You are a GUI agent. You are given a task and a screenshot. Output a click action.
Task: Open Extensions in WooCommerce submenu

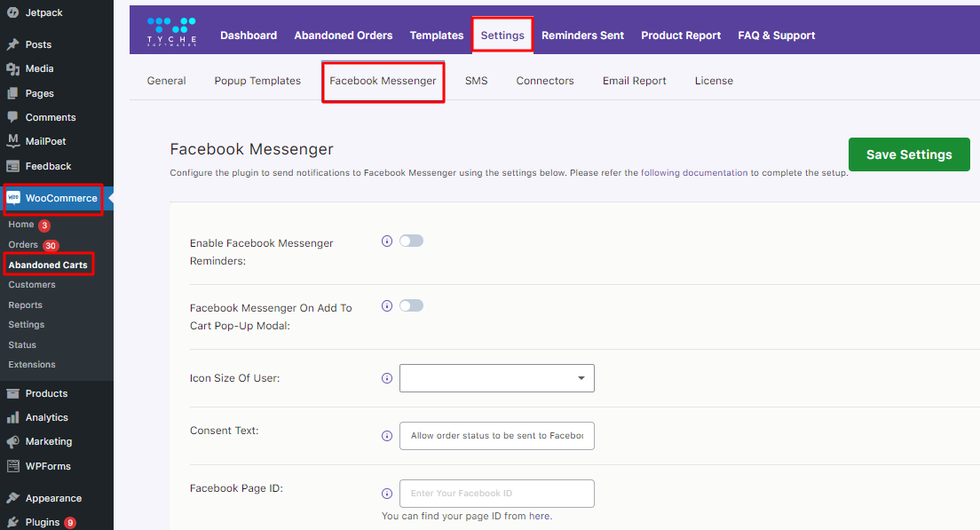32,364
